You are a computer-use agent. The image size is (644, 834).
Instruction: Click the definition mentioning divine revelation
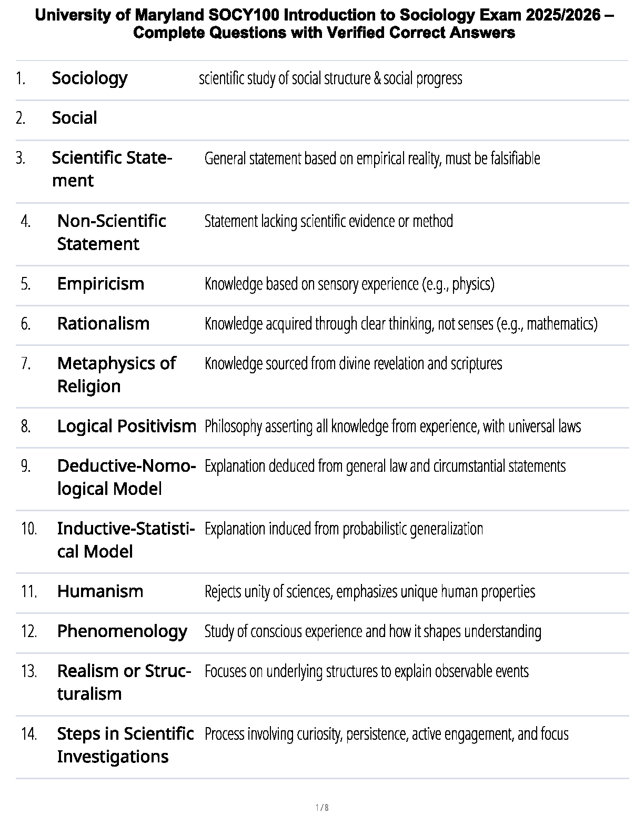point(353,364)
